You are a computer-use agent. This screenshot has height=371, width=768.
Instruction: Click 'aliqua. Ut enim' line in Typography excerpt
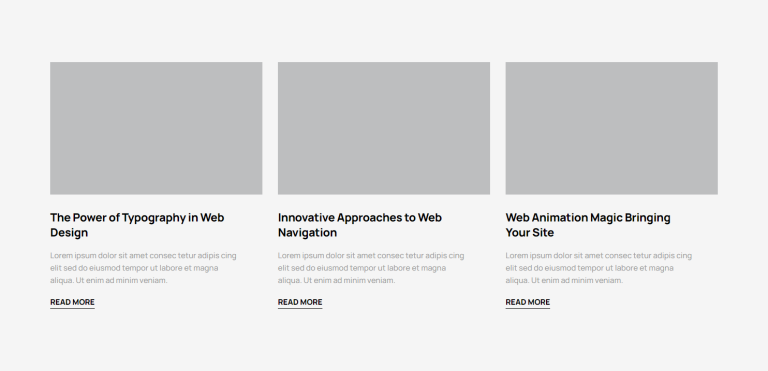tap(109, 280)
